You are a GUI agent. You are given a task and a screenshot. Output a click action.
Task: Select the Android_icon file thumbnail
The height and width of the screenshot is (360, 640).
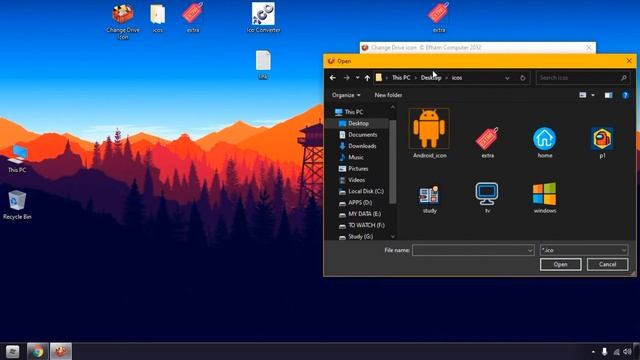tap(429, 133)
